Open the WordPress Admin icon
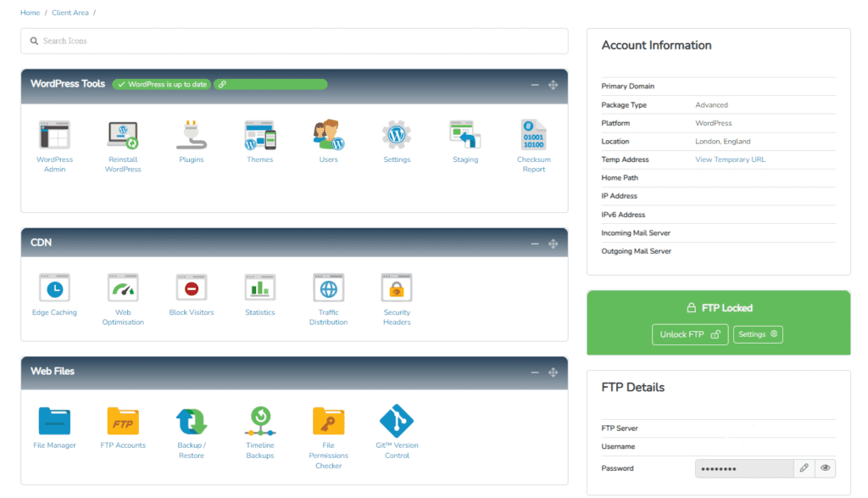 54,135
